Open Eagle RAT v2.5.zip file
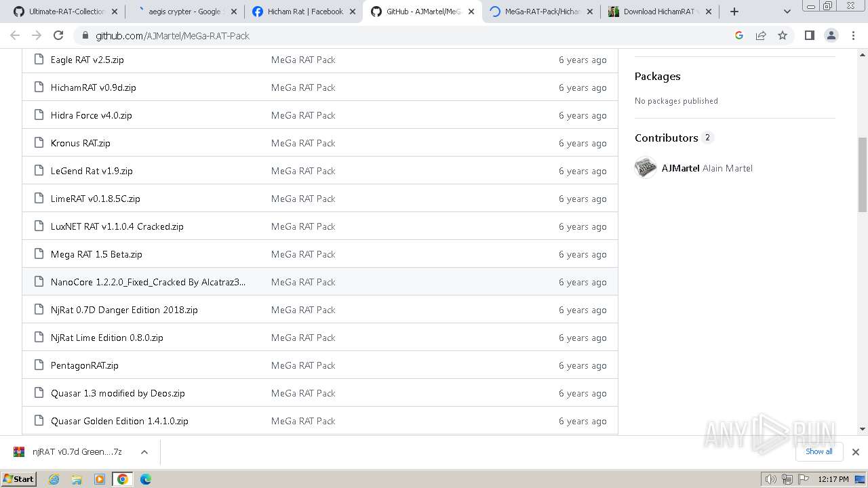This screenshot has width=868, height=488. coord(87,60)
